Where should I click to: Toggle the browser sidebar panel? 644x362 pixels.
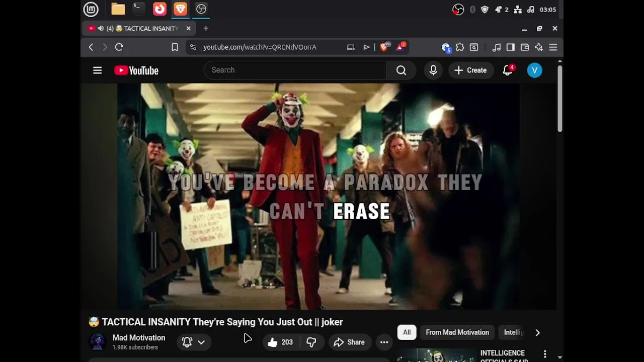click(x=511, y=47)
